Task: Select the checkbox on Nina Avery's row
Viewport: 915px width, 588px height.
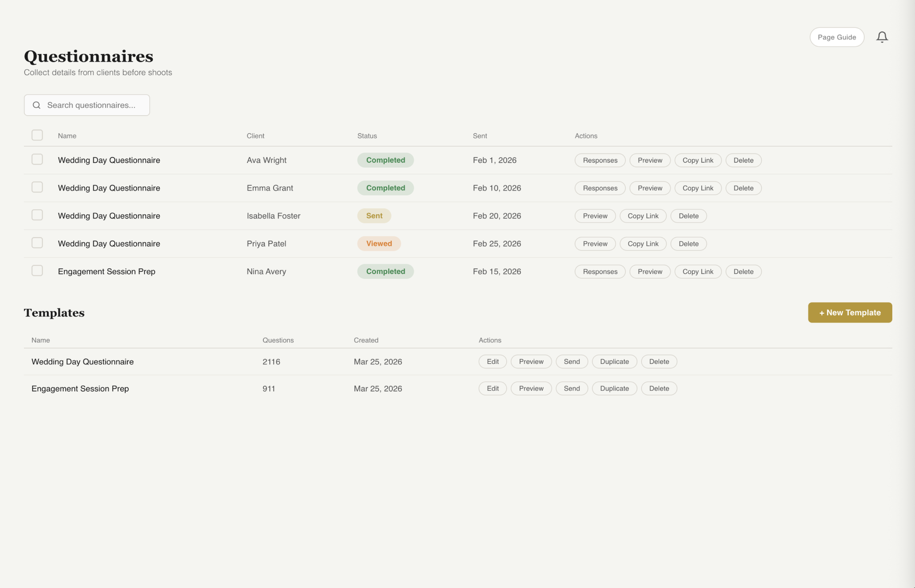Action: coord(37,270)
